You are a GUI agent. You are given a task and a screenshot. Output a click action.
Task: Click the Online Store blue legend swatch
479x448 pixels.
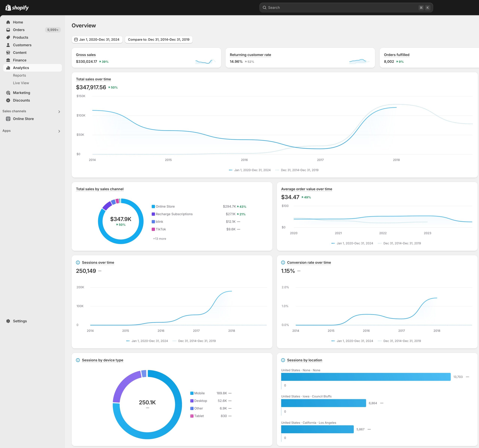coord(153,207)
